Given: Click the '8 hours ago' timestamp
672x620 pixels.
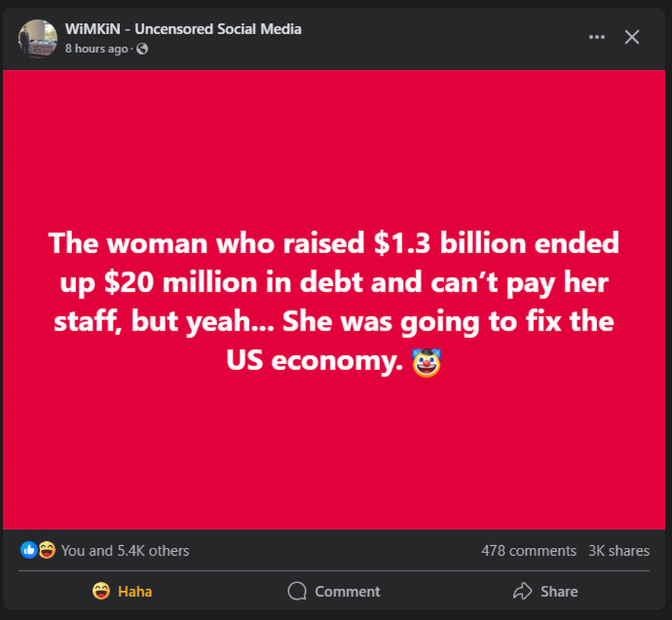Looking at the screenshot, I should point(96,49).
